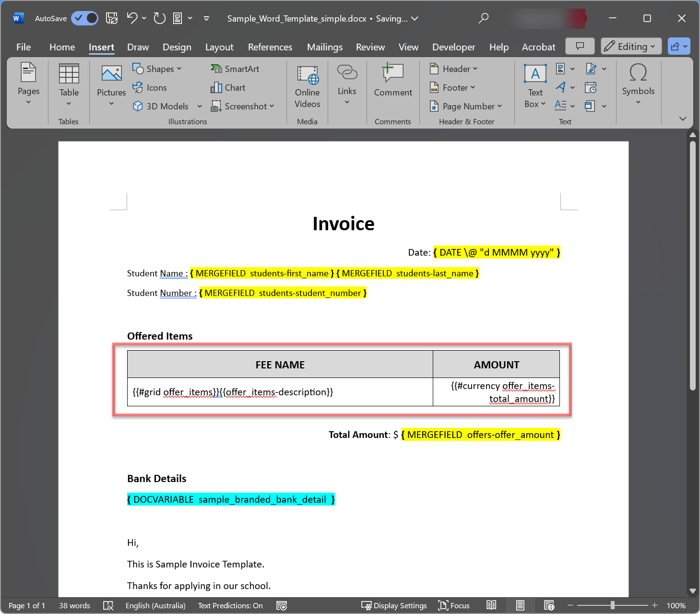
Task: Switch to Read Mode view in status bar
Action: tap(491, 605)
